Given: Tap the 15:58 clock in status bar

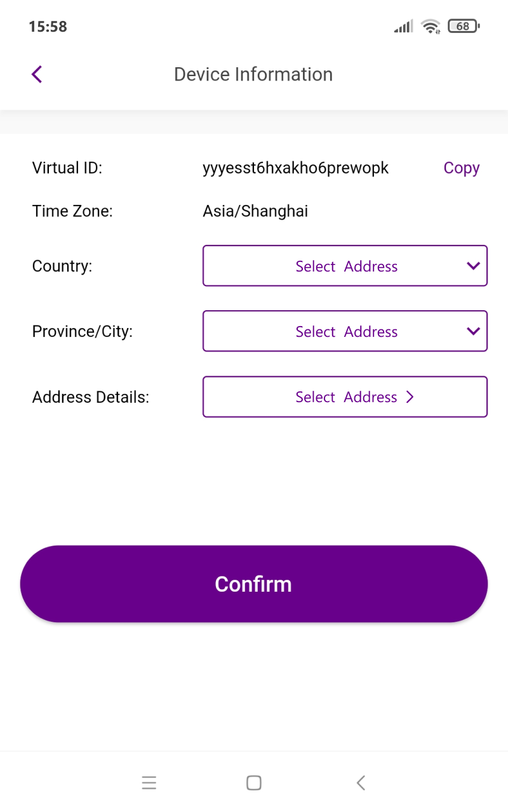Looking at the screenshot, I should tap(48, 27).
